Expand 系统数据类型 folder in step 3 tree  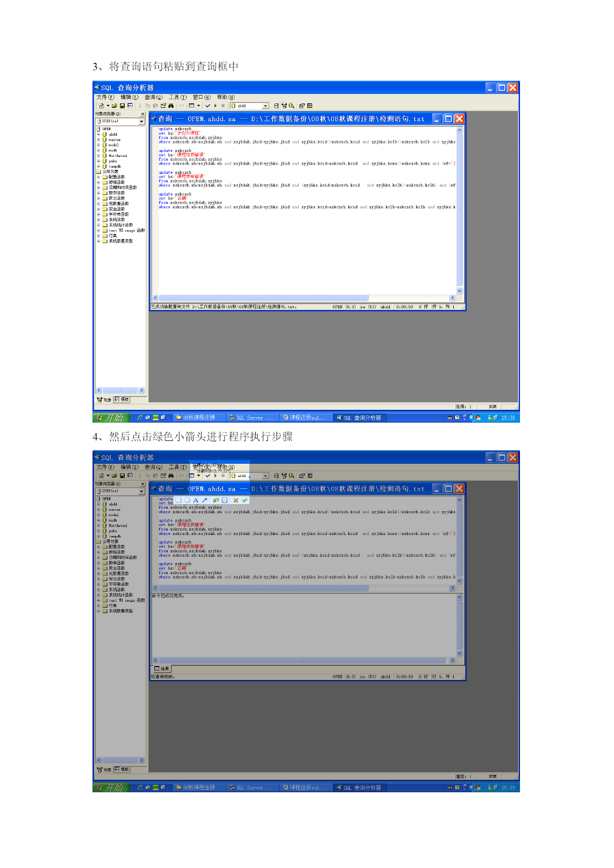pyautogui.click(x=98, y=241)
